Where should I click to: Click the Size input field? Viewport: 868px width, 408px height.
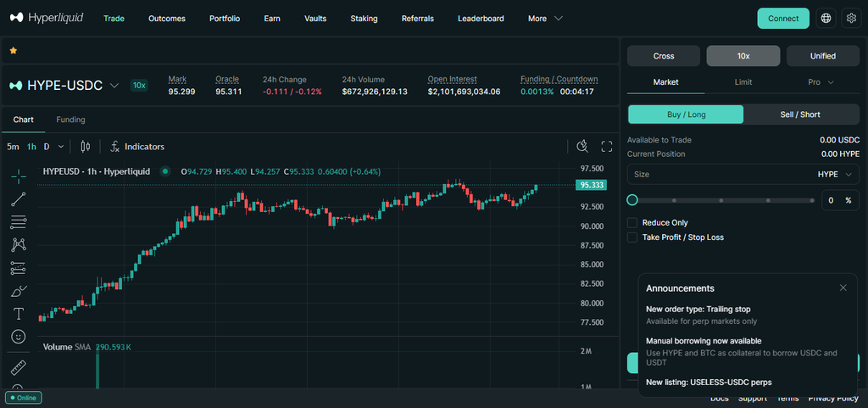coord(743,175)
